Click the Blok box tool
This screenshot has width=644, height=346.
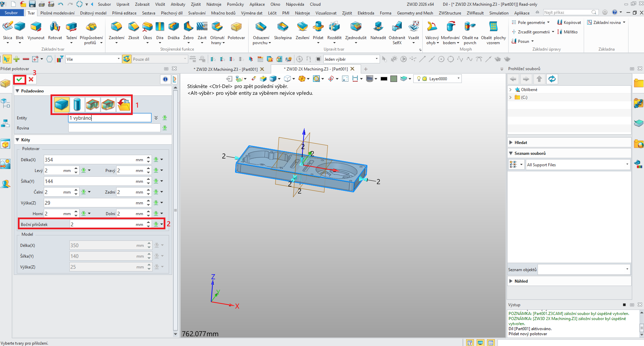(x=20, y=31)
